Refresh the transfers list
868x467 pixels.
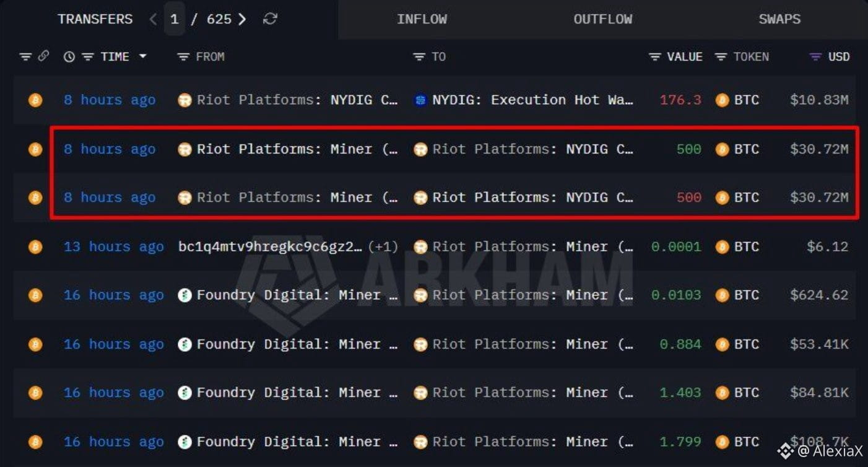coord(270,19)
